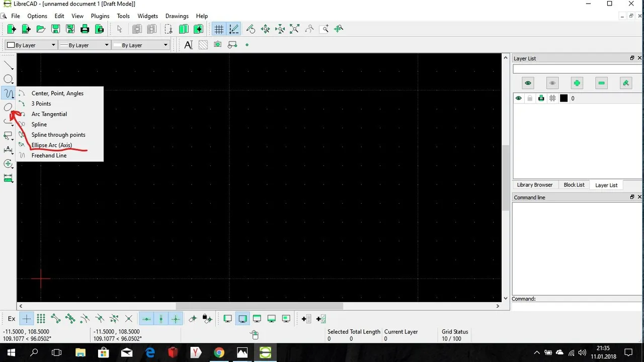
Task: Click the Window Zoom magnifier icon
Action: point(324,29)
